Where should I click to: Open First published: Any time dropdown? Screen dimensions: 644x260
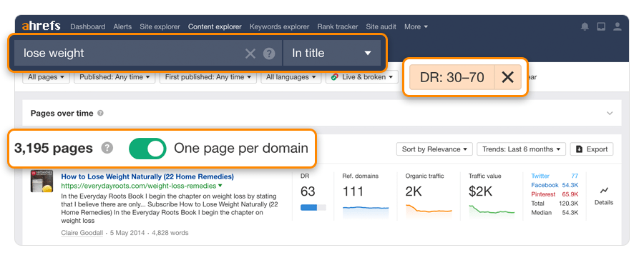(x=208, y=77)
